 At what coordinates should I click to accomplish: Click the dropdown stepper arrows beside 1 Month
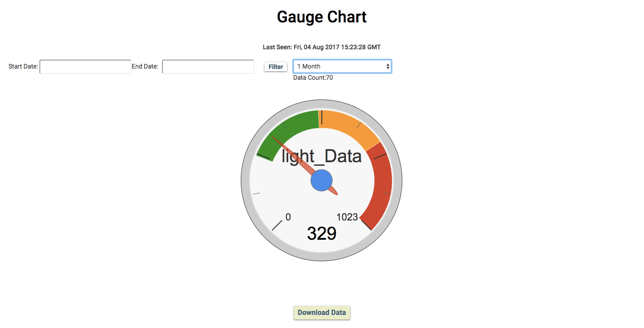click(x=388, y=66)
